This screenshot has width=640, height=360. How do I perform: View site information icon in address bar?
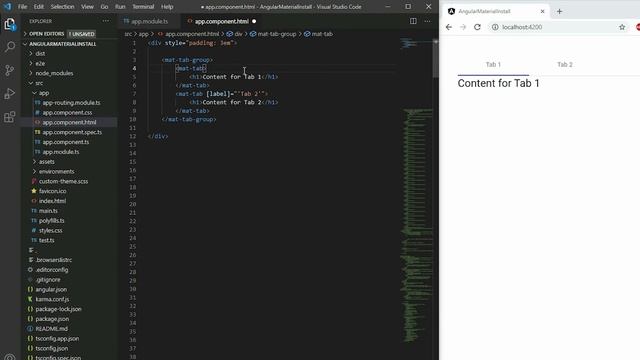pos(495,27)
